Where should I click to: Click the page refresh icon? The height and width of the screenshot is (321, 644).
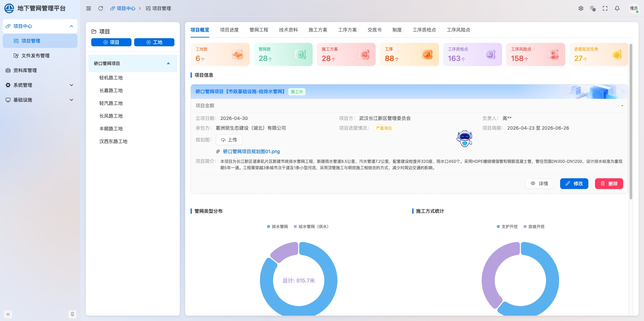(101, 8)
